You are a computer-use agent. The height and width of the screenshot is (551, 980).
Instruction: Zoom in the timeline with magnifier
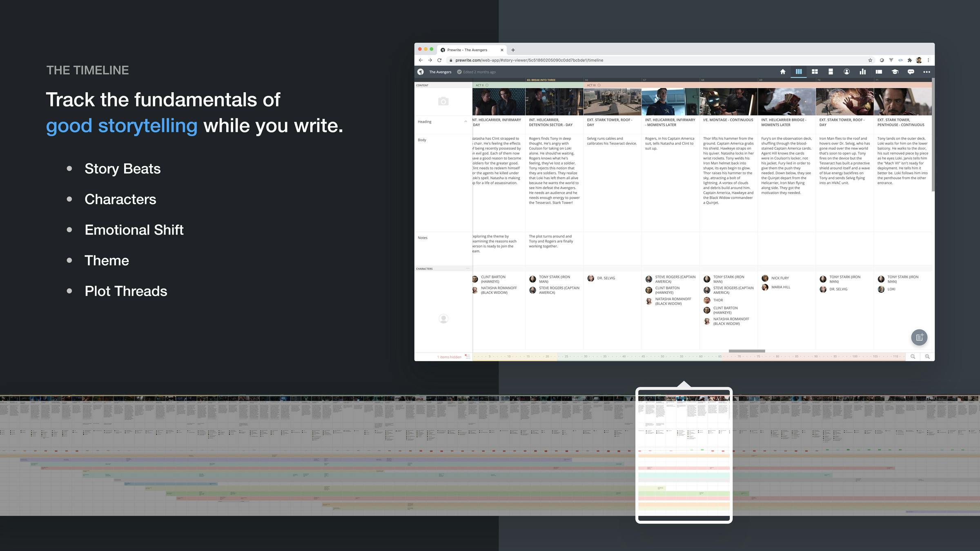point(927,357)
